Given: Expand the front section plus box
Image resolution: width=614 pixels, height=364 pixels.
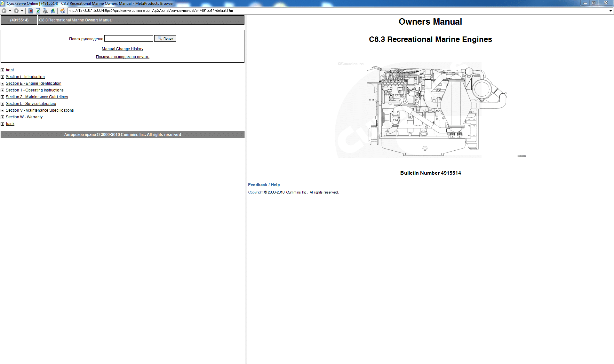Looking at the screenshot, I should [x=3, y=70].
